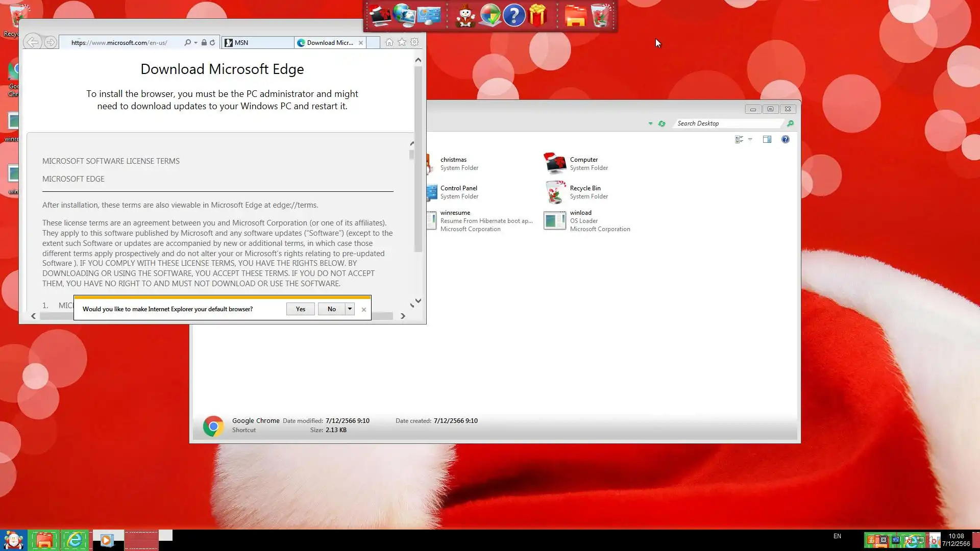Open Internet Explorer tools gear icon

pyautogui.click(x=414, y=42)
